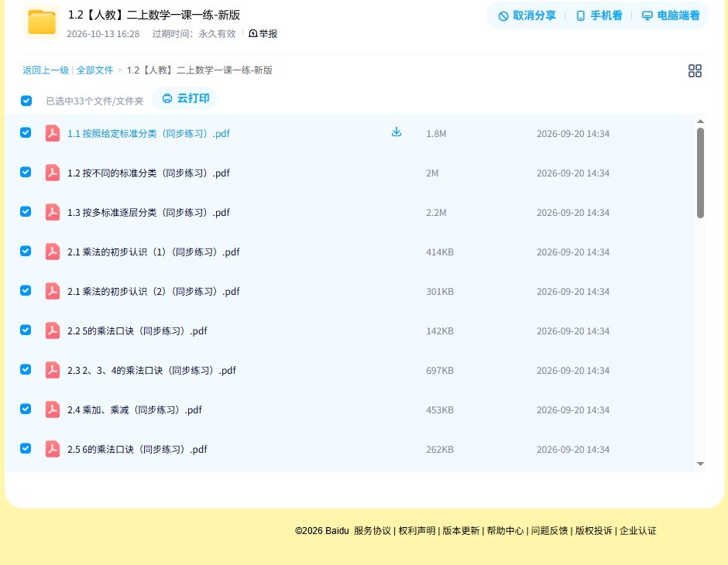
Task: Uncheck 1.3 按多标准逐层分类 file checkbox
Action: point(26,211)
